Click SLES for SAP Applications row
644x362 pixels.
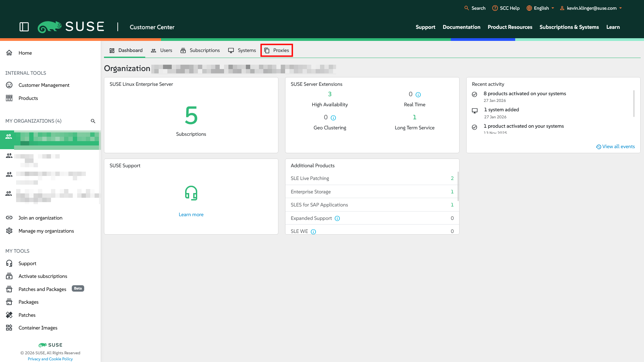pyautogui.click(x=372, y=205)
